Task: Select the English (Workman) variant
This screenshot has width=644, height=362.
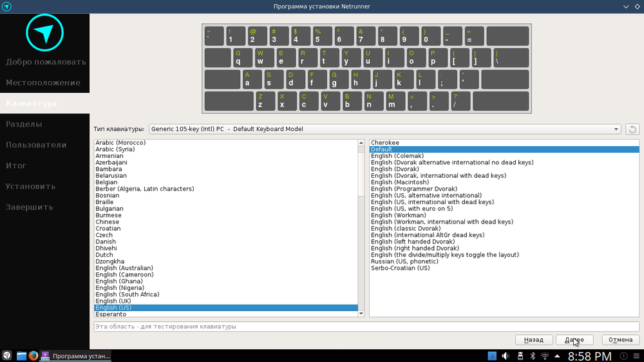Action: tap(504, 215)
